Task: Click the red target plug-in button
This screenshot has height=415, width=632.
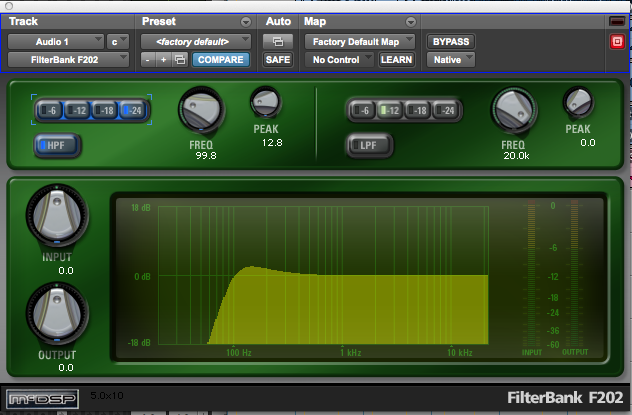Action: (617, 41)
